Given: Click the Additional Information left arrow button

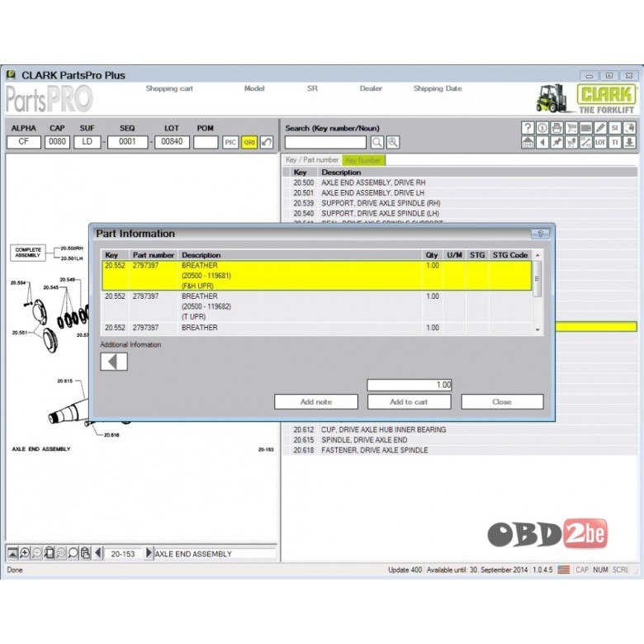Looking at the screenshot, I should tap(114, 362).
